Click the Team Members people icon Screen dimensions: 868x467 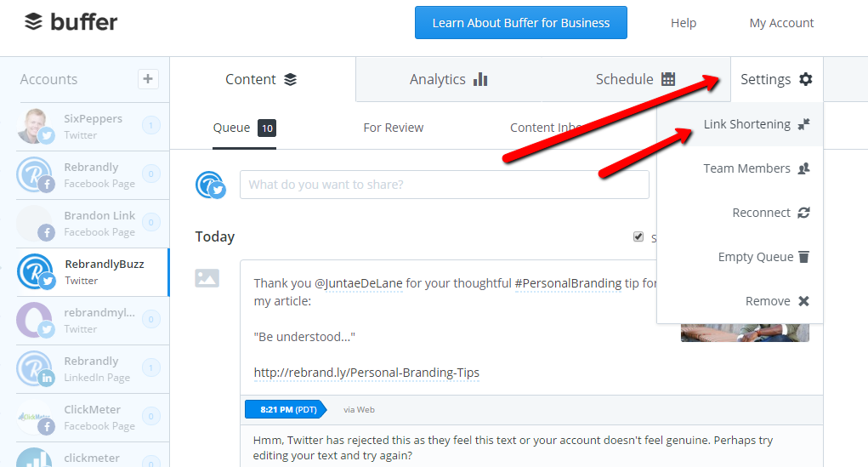click(803, 168)
